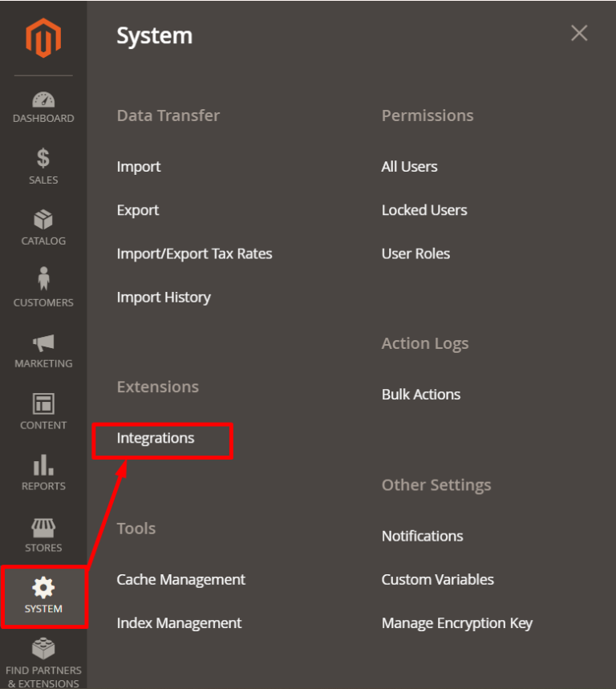Open Import/Export Tax Rates
The width and height of the screenshot is (616, 689).
pyautogui.click(x=195, y=253)
